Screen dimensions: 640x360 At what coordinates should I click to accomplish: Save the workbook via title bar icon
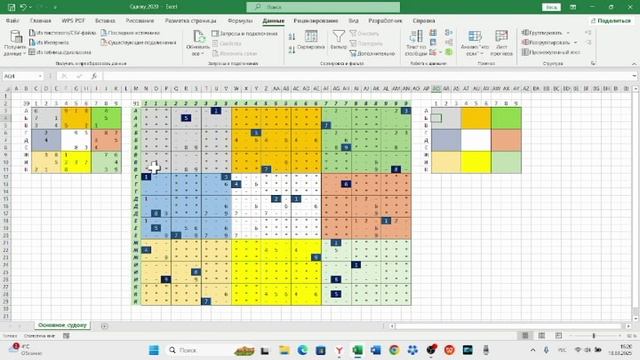coord(11,7)
